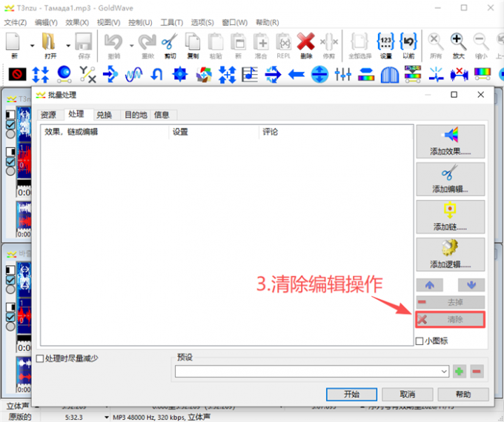Open the 效果(X) menu
504x422 pixels.
click(77, 22)
